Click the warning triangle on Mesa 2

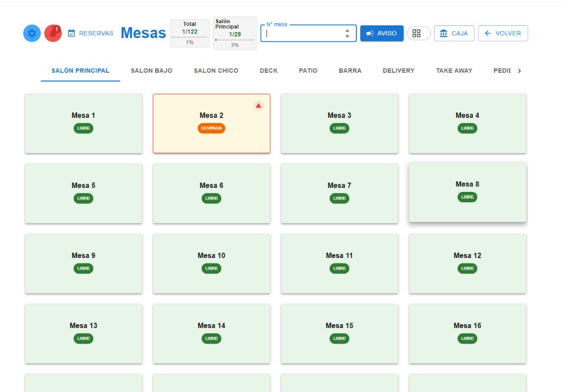pos(258,105)
